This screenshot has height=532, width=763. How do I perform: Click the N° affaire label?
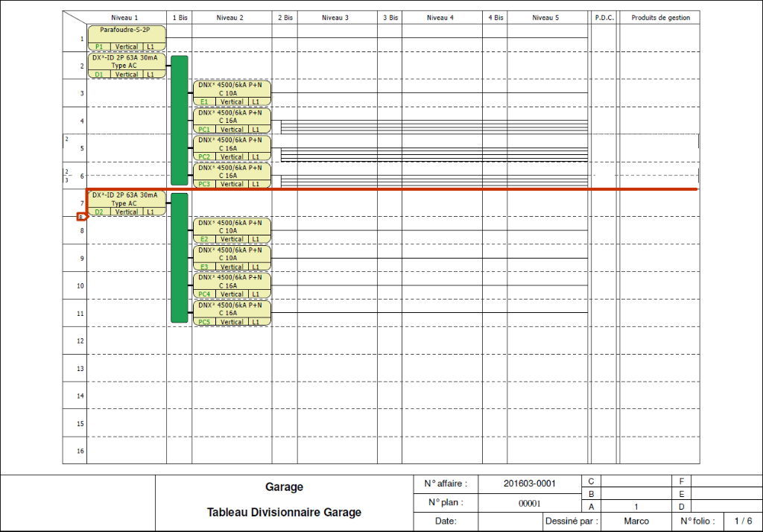[446, 484]
